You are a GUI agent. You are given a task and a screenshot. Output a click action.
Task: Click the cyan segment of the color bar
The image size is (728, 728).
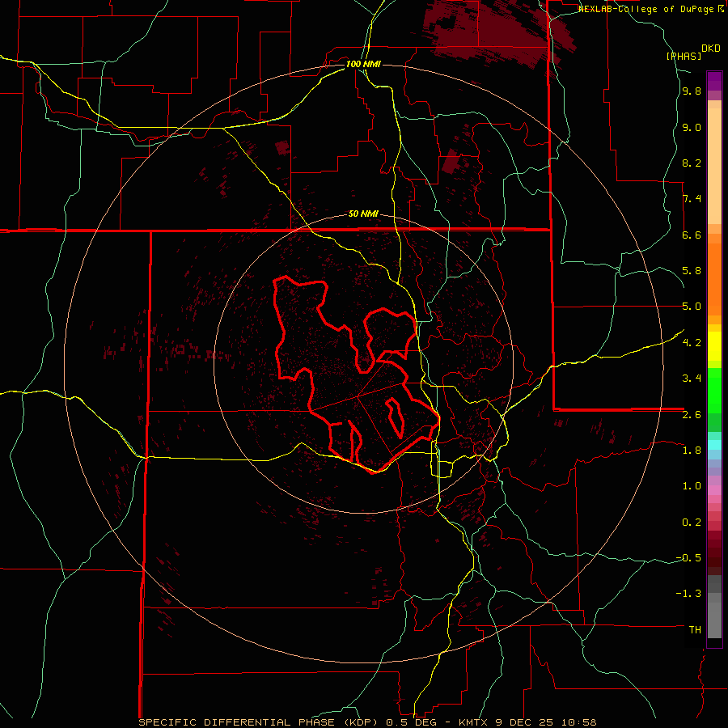pyautogui.click(x=714, y=445)
